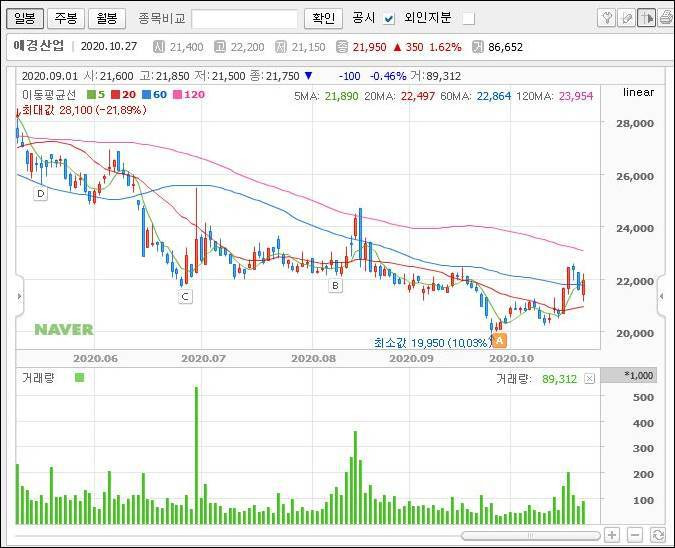
Task: Reset the chart with the refresh icon
Action: pos(658,535)
